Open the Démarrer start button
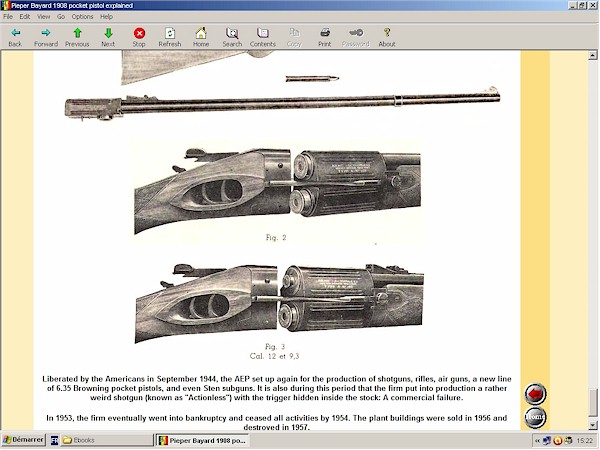Screen dimensions: 600x450 (23, 440)
